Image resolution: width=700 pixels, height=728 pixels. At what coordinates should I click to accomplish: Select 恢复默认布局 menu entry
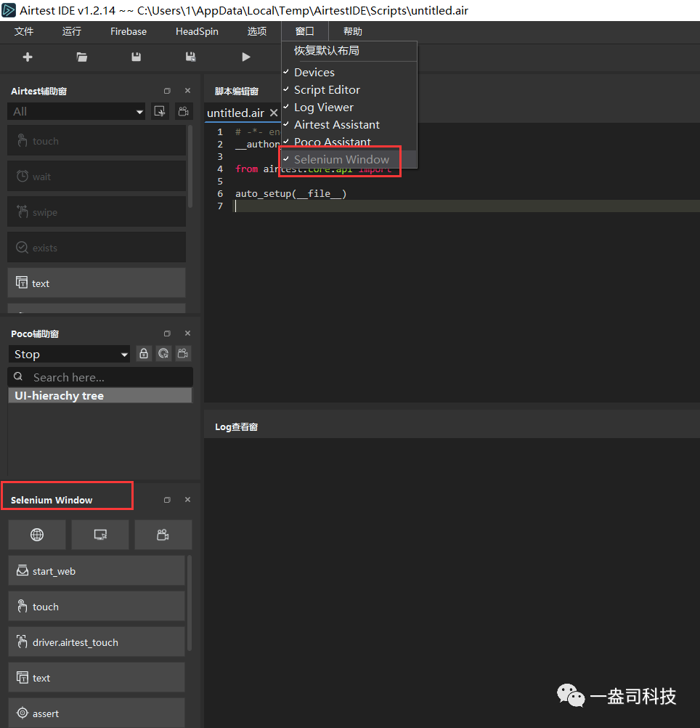point(349,51)
